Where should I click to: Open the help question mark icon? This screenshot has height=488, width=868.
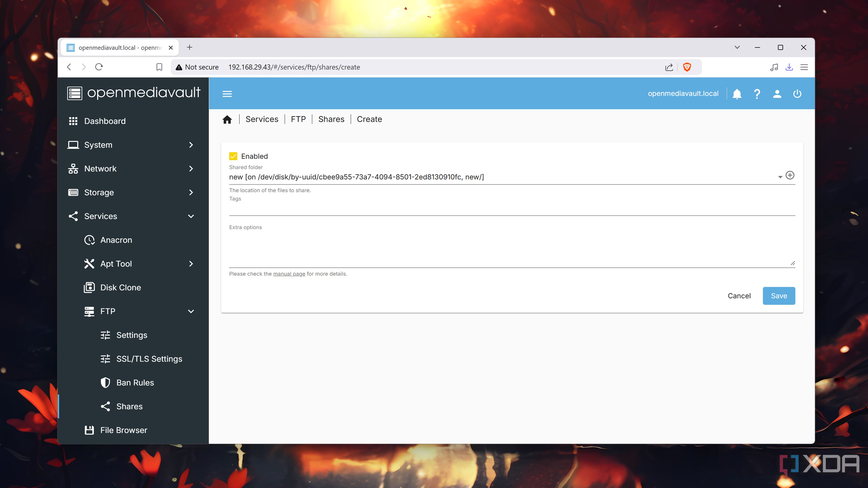tap(757, 94)
